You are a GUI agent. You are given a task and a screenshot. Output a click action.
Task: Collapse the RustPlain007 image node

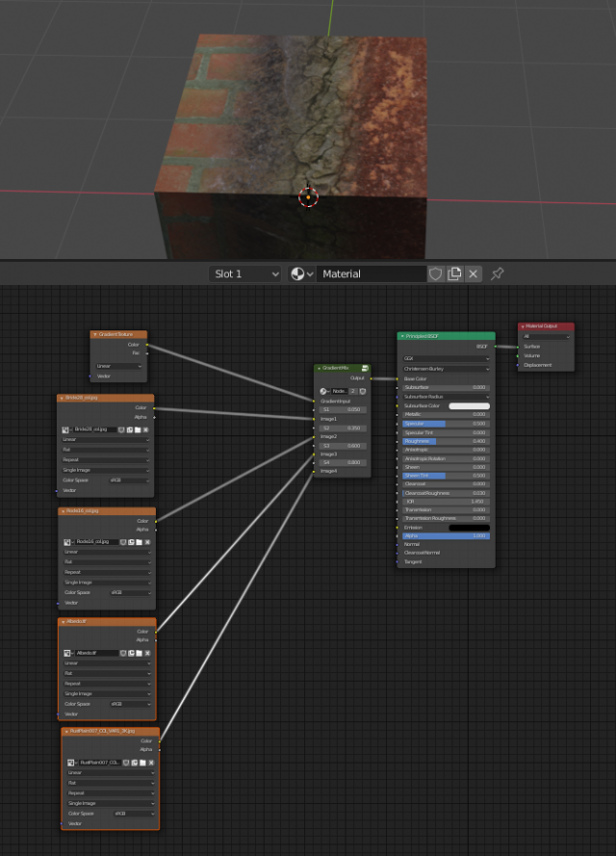[66, 731]
